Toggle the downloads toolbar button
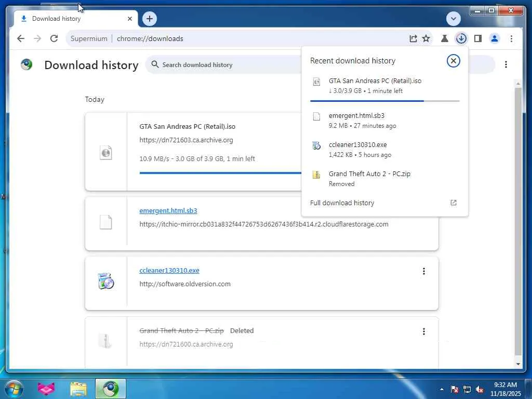532x399 pixels. (x=461, y=38)
